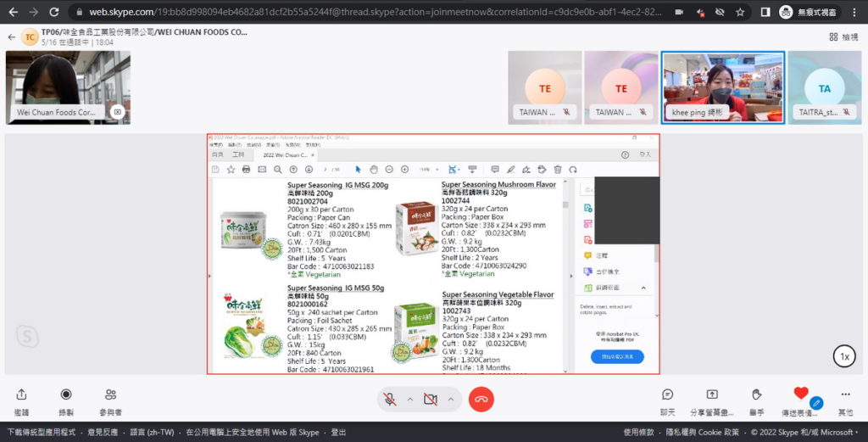Click the envelope email icon in Acrobat
Screen dimensions: 868x442
(x=262, y=170)
